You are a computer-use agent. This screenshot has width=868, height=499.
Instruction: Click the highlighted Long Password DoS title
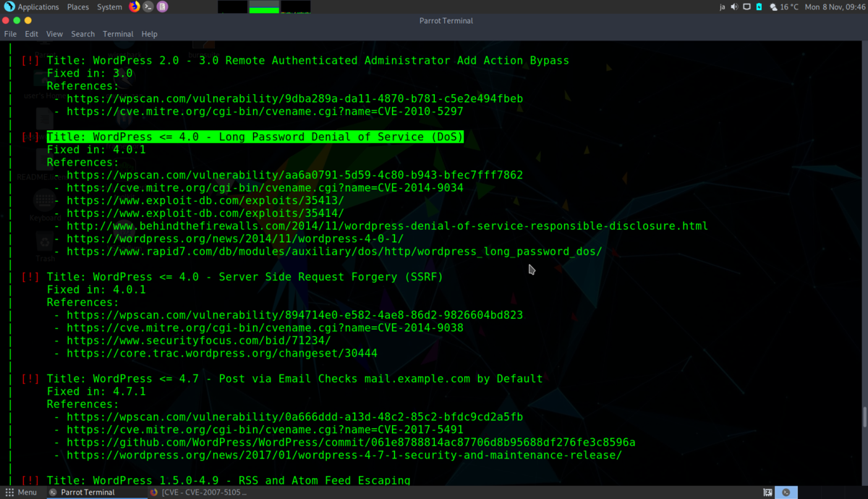(x=255, y=137)
